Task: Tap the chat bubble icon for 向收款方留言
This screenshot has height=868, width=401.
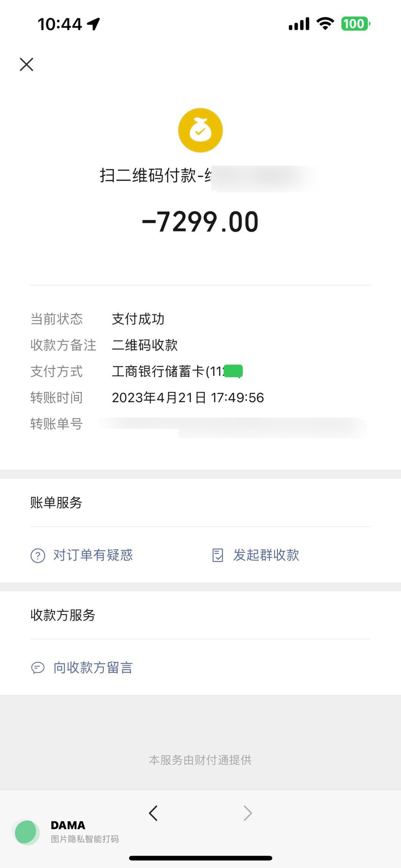Action: point(38,668)
